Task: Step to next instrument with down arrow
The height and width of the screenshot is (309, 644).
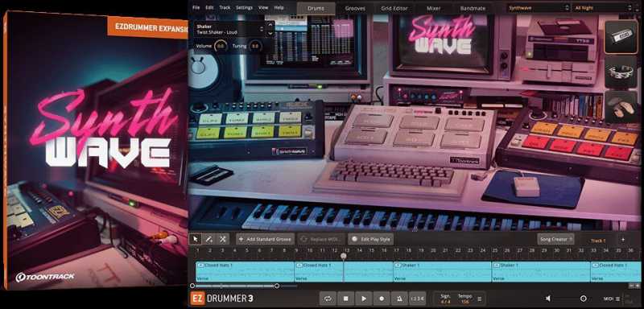Action: pyautogui.click(x=270, y=33)
